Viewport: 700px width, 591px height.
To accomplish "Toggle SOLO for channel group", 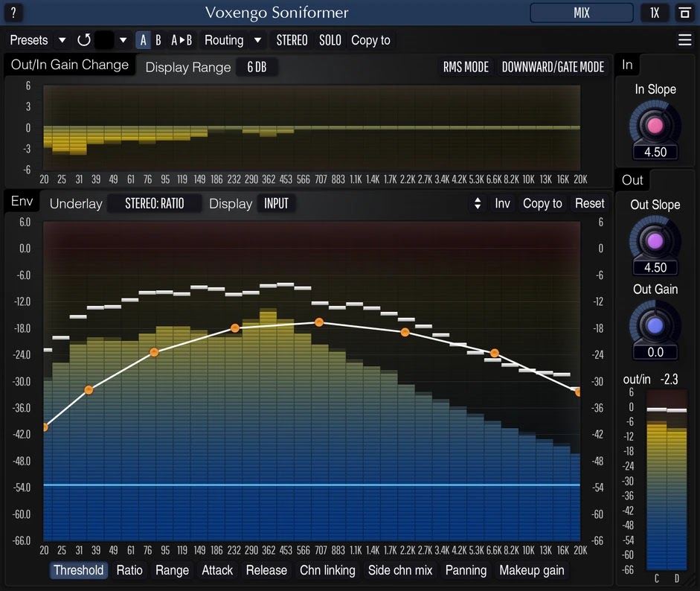I will 330,40.
